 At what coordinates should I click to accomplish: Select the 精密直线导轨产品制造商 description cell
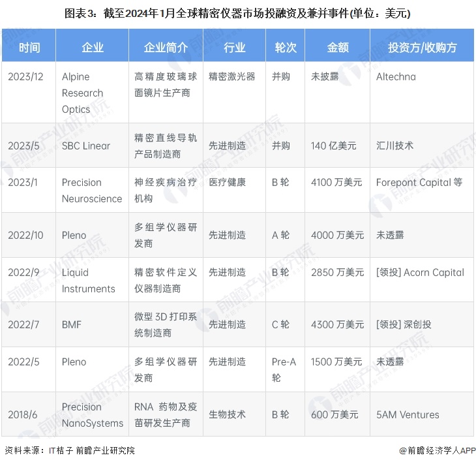point(166,146)
